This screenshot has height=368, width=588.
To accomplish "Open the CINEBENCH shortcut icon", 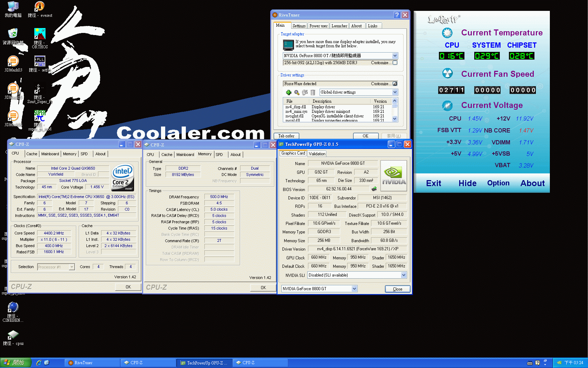I will 13,312.
